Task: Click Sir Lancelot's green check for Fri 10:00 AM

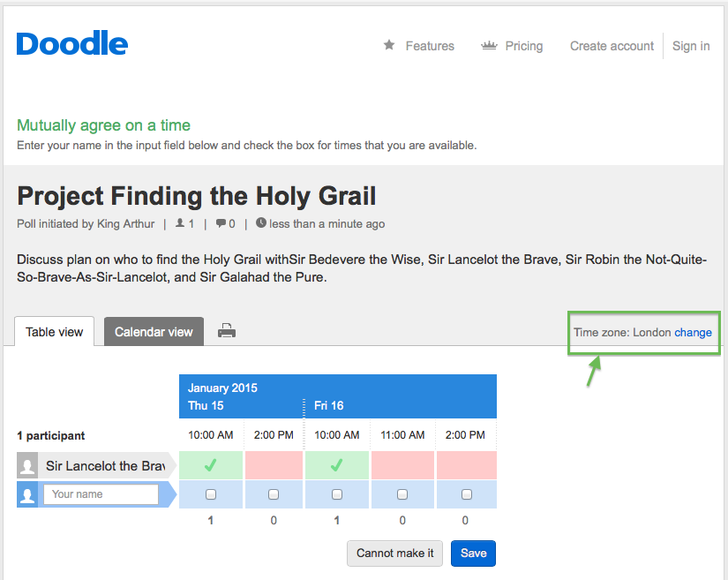Action: pyautogui.click(x=337, y=465)
